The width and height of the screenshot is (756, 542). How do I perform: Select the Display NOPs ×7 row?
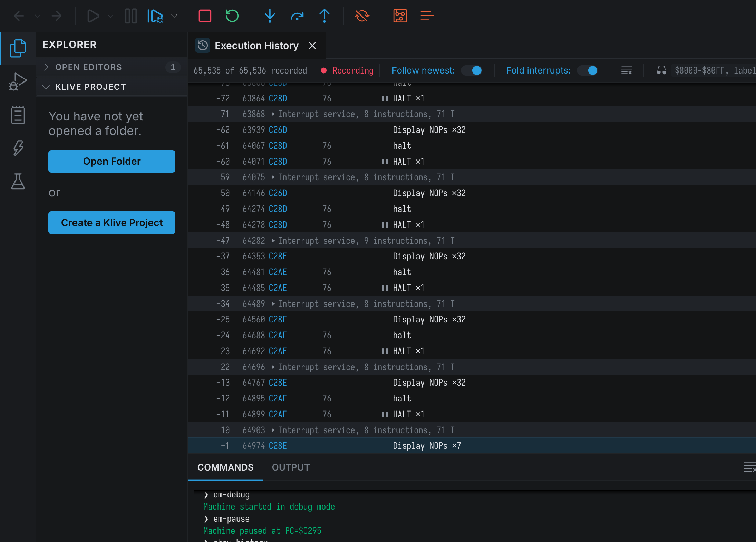pos(472,446)
